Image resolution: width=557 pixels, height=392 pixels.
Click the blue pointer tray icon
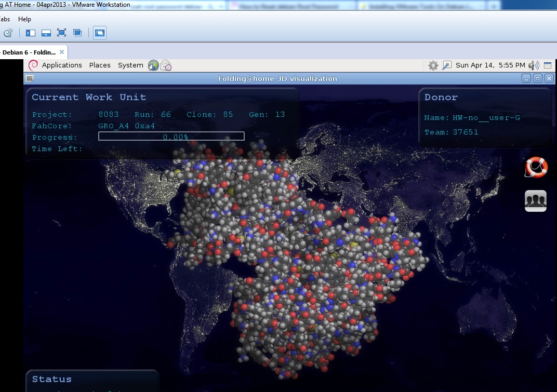click(x=446, y=65)
